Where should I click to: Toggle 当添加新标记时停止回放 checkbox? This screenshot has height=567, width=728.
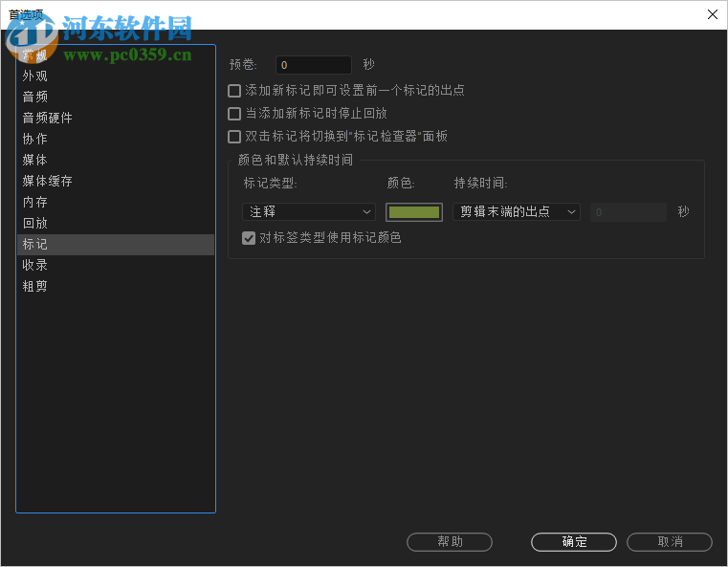[x=234, y=114]
